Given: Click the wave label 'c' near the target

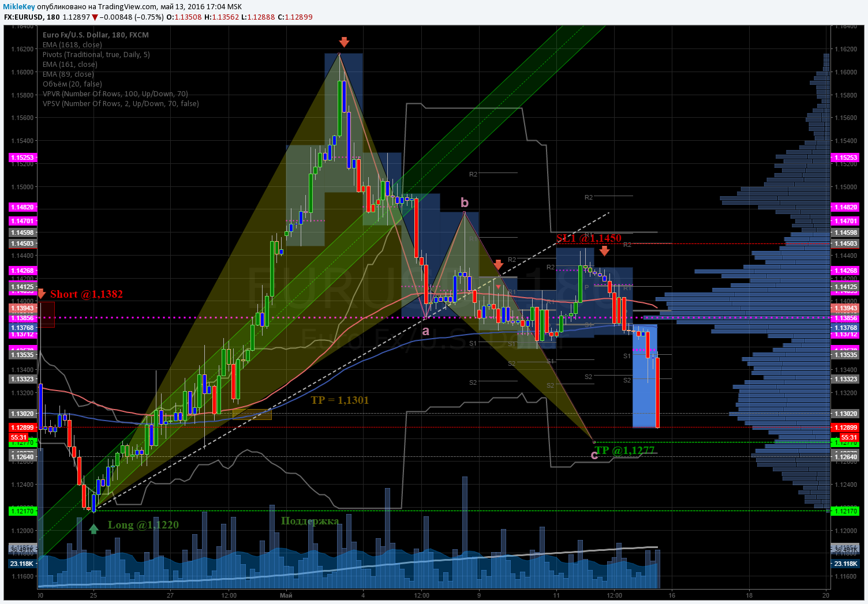Looking at the screenshot, I should tap(594, 455).
